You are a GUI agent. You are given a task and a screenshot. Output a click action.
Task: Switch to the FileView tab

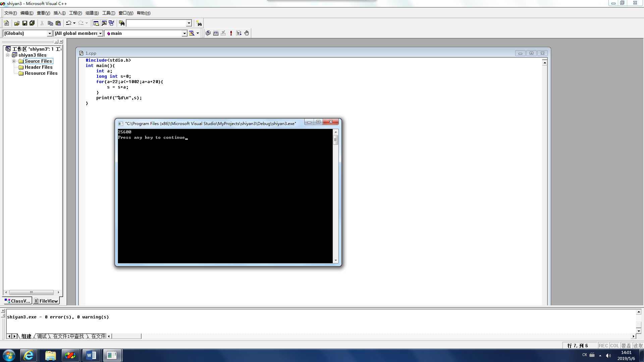pos(46,301)
